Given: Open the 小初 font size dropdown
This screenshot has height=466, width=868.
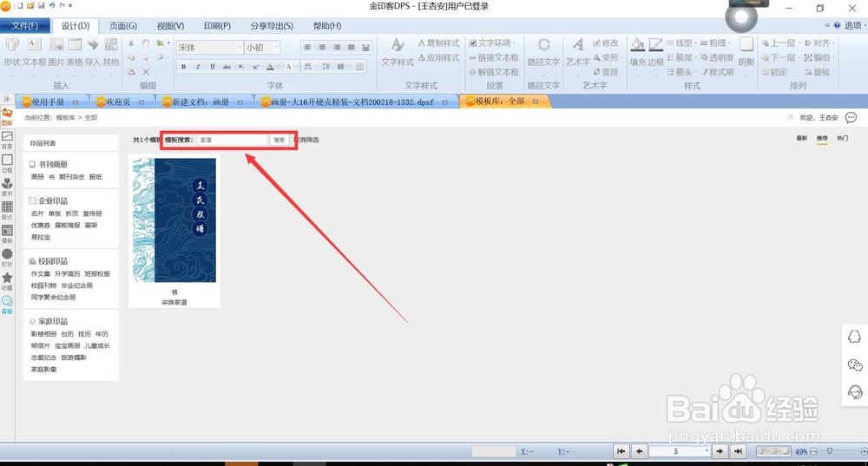Looking at the screenshot, I should coord(276,48).
